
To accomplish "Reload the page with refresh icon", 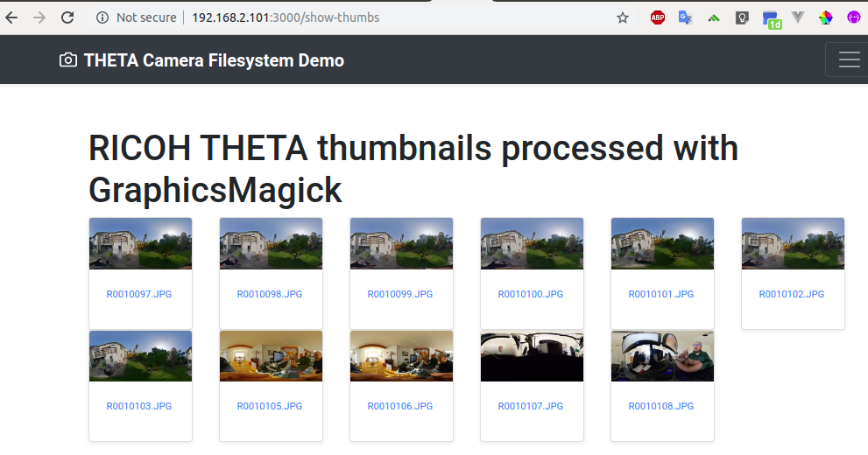I will pos(67,17).
